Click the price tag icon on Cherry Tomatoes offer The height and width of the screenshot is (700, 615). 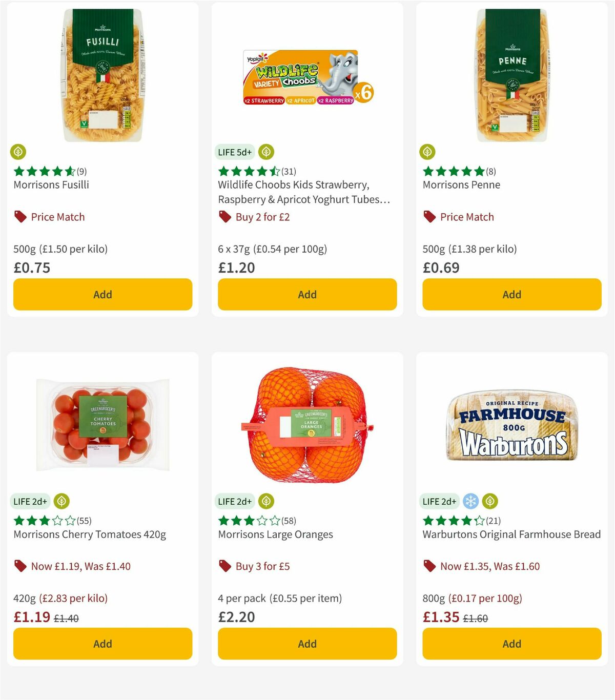pyautogui.click(x=20, y=566)
